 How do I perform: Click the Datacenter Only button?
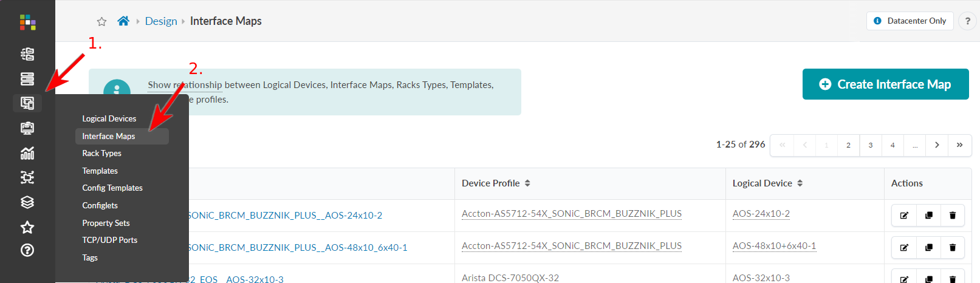point(910,21)
